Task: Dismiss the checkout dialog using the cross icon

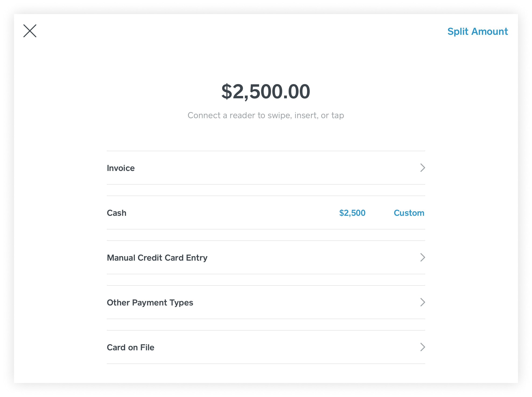Action: coord(30,31)
